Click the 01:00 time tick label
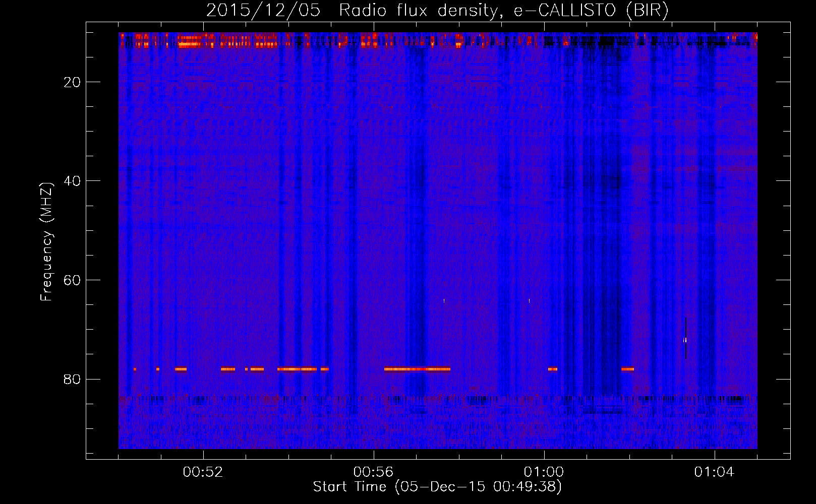This screenshot has height=504, width=816. (544, 472)
